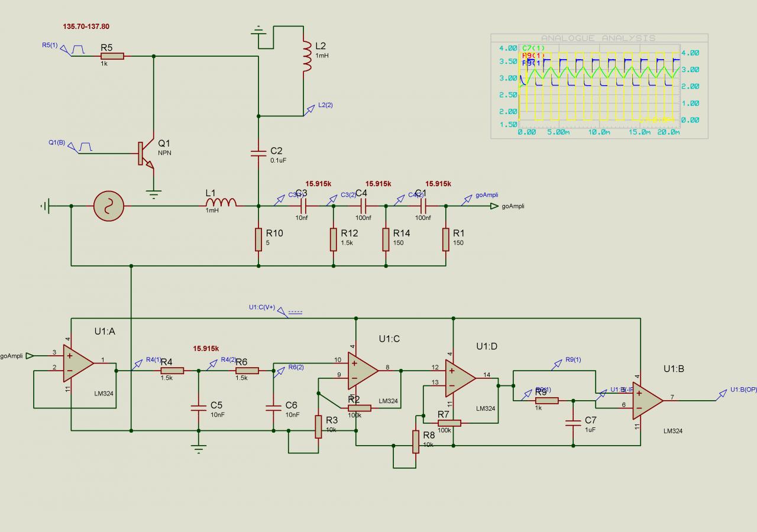Screen dimensions: 757x532
Task: Select the goAmpli voltage probe arrow
Action: click(467, 200)
